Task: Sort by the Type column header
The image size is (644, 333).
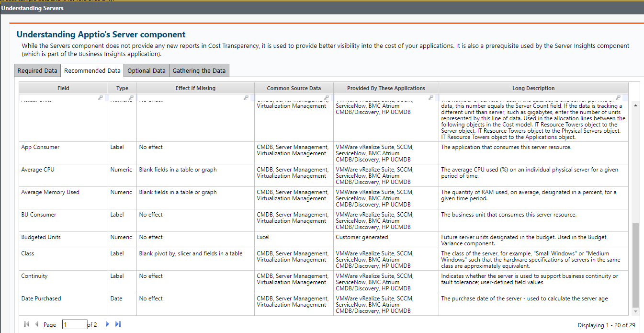Action: [x=123, y=88]
